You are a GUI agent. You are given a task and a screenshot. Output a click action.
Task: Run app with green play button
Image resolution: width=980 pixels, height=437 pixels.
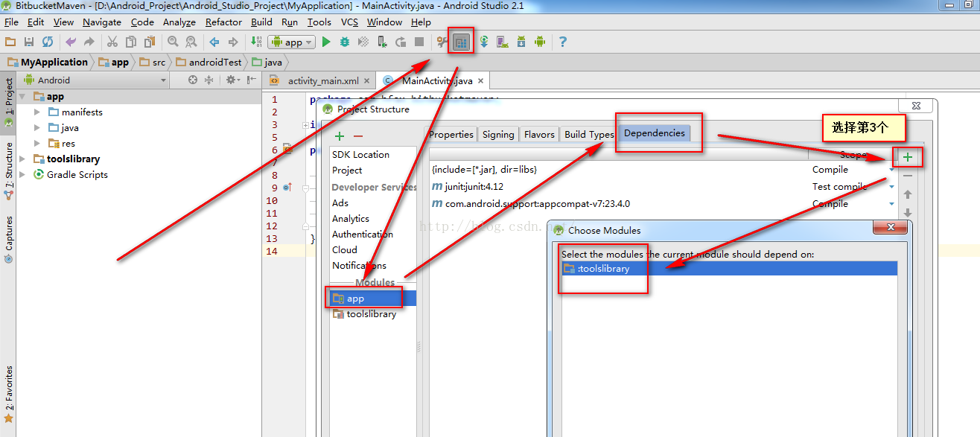coord(326,42)
